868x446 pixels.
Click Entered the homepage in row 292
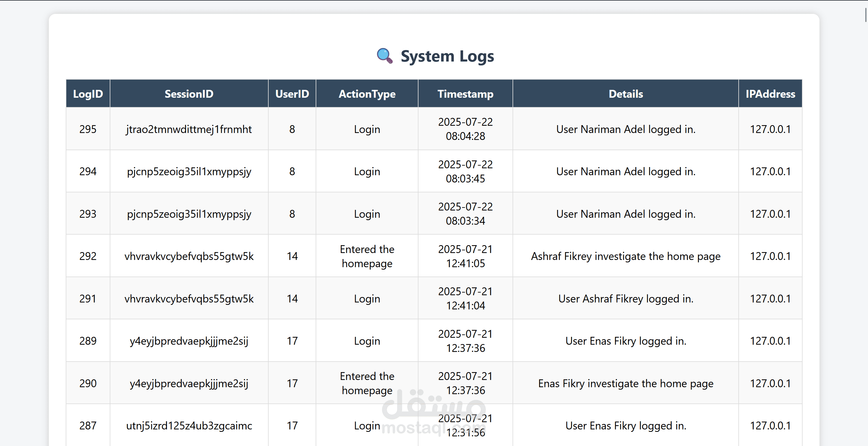pos(367,257)
